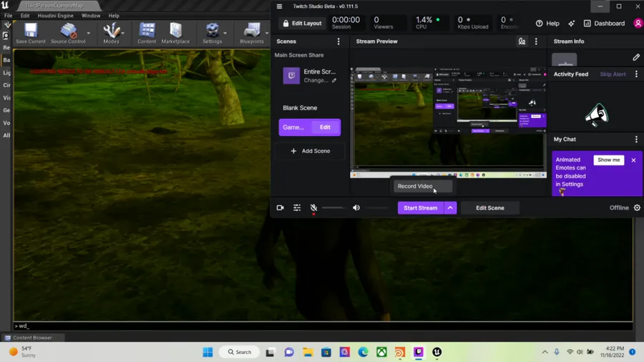Open the Twitch Dashboard

tap(604, 24)
